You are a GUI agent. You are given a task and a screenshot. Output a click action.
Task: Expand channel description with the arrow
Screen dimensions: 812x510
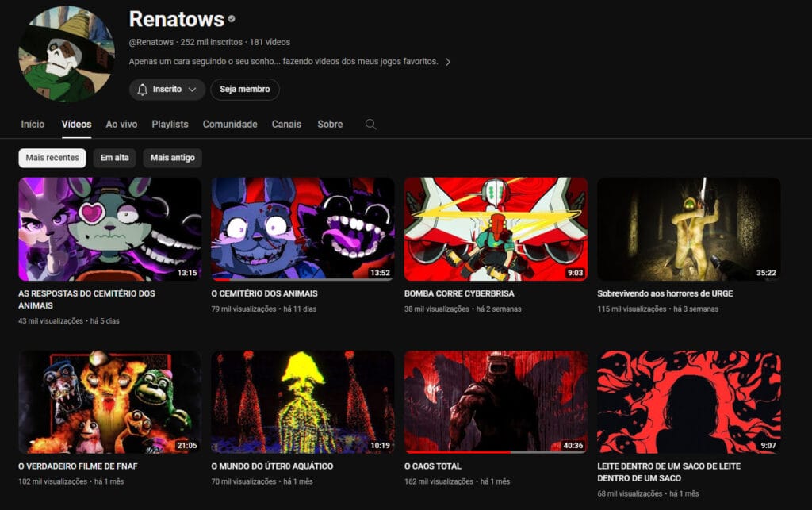click(447, 62)
